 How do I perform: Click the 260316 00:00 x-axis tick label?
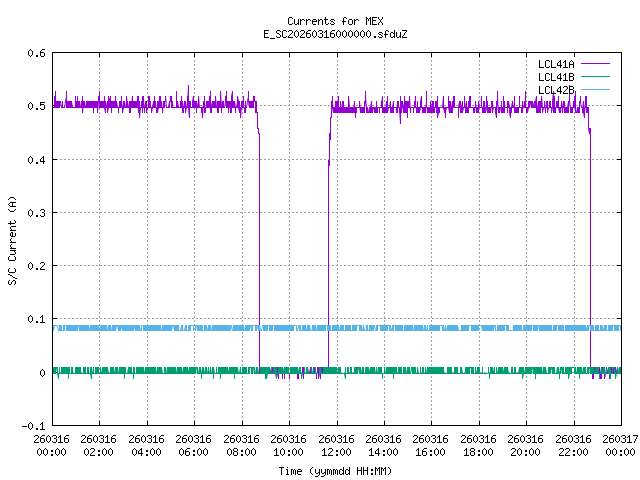click(52, 445)
